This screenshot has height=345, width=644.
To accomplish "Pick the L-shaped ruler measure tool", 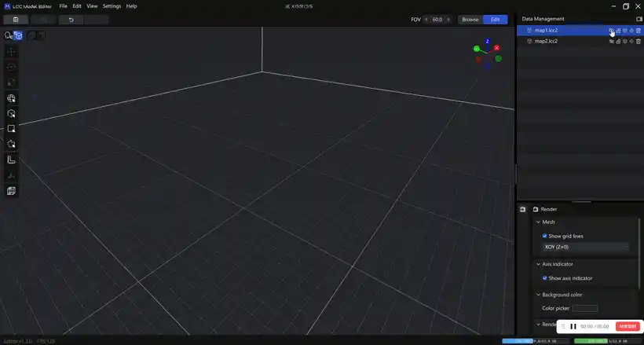I will [x=11, y=160].
